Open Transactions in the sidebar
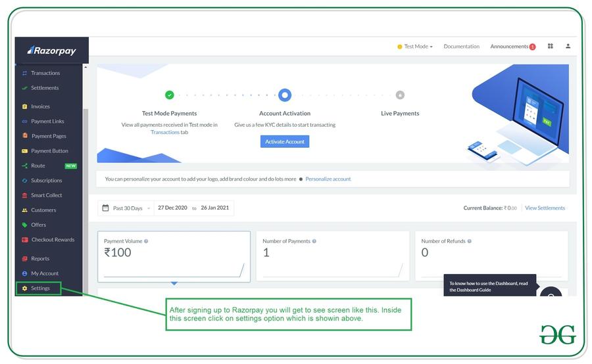Screen dimensions: 592x364 click(45, 73)
